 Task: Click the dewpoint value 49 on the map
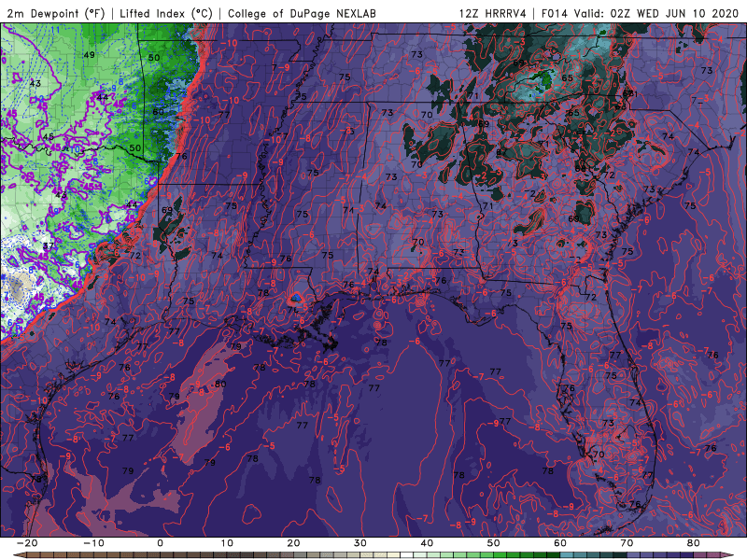point(89,55)
